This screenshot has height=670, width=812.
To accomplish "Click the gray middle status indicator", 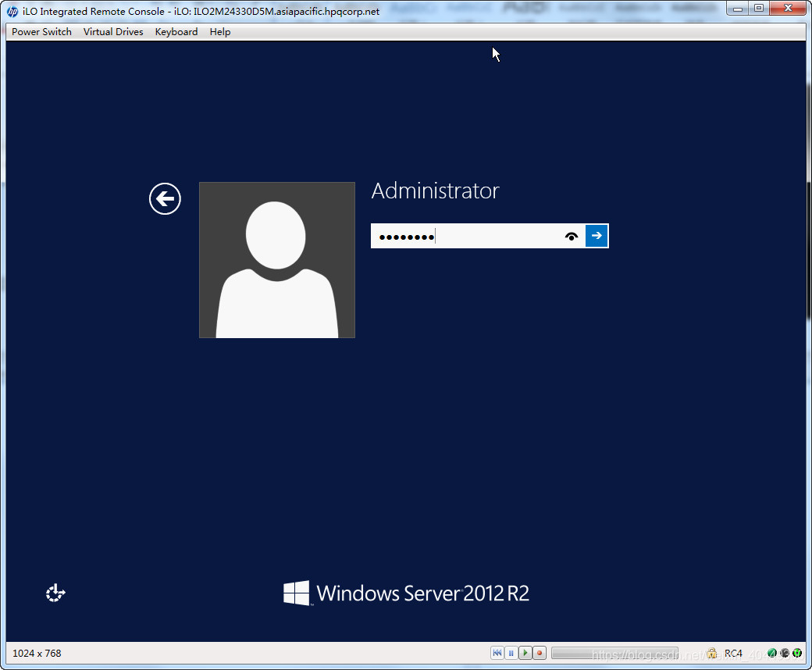I will point(785,653).
